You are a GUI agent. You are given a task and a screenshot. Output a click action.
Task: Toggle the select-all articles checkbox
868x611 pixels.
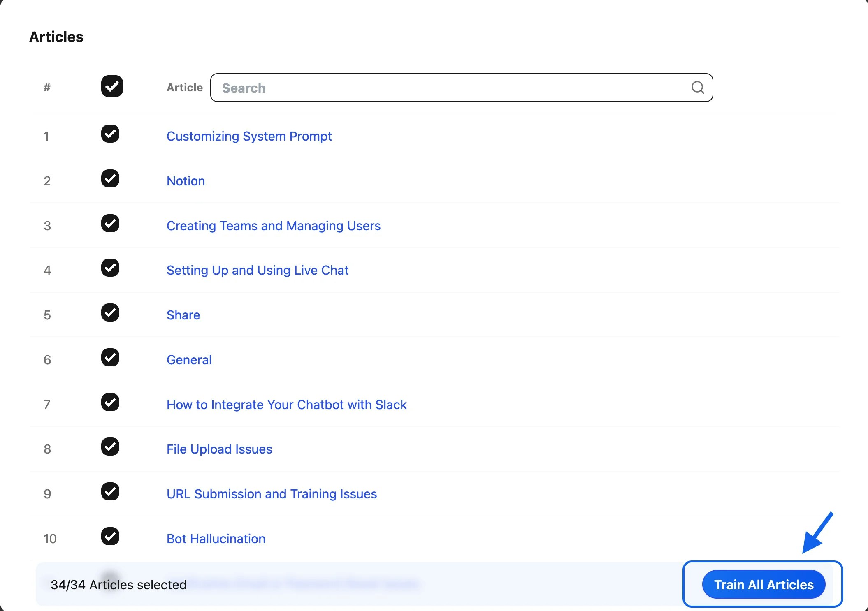(111, 86)
